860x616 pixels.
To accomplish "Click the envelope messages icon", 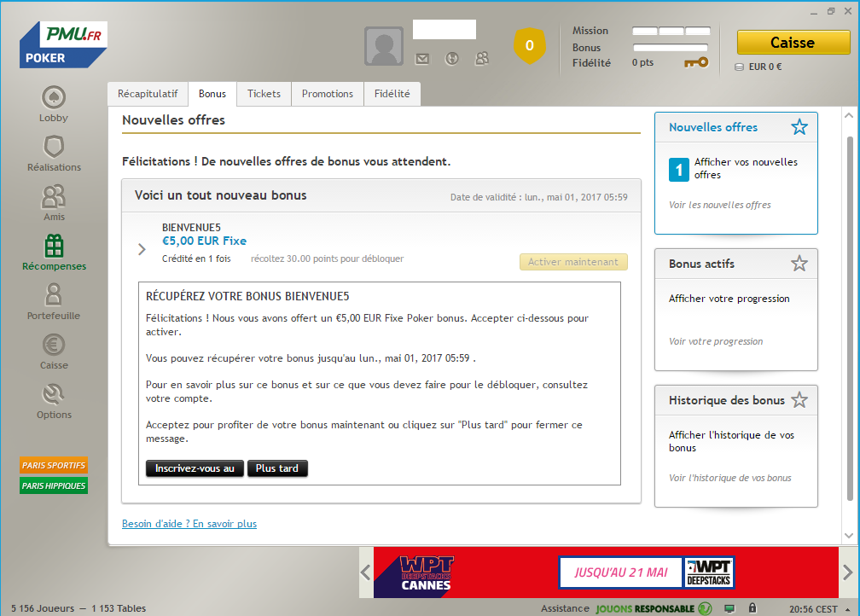I will (x=421, y=59).
